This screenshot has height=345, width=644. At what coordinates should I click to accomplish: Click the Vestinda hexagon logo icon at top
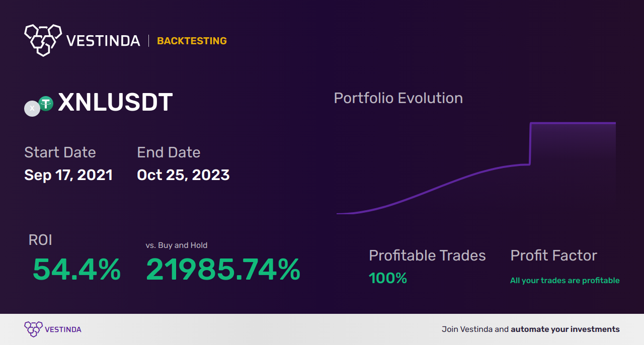(x=43, y=40)
